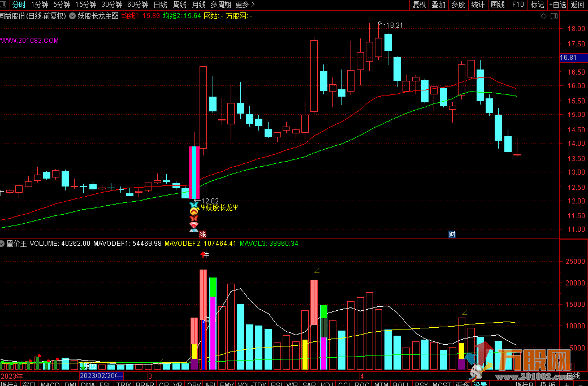Viewport: 588px width, 386px height.
Task: Switch to the 月线 monthly chart
Action: 198,5
